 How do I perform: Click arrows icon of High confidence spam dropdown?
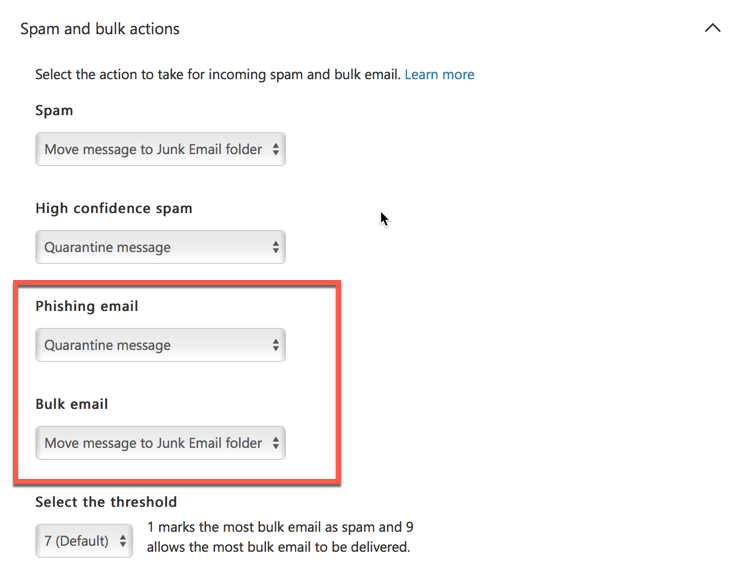276,247
